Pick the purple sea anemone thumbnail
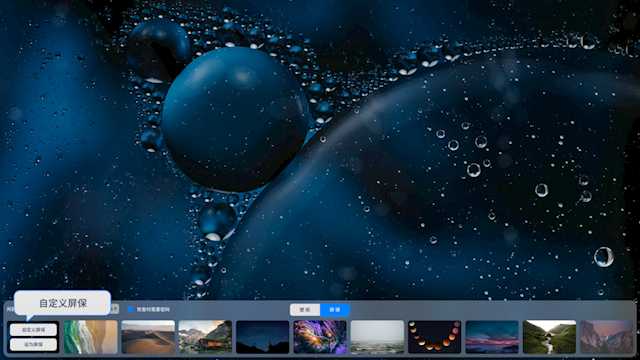 pyautogui.click(x=320, y=337)
